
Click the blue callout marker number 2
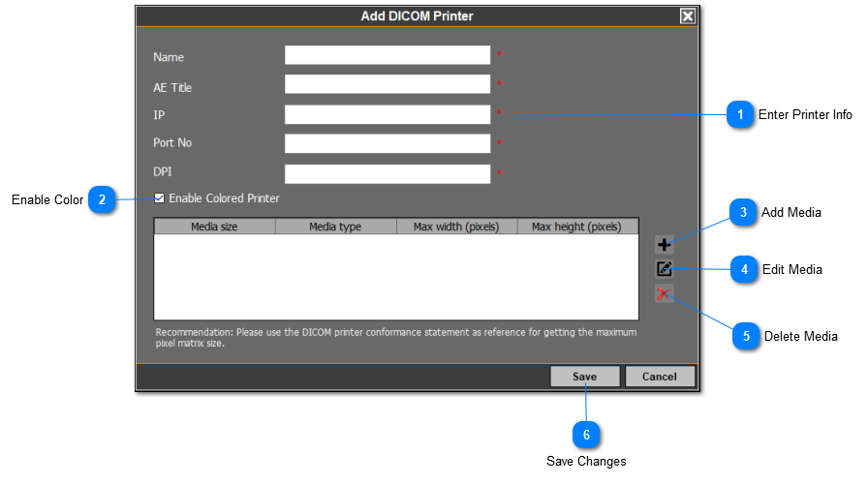click(x=103, y=200)
